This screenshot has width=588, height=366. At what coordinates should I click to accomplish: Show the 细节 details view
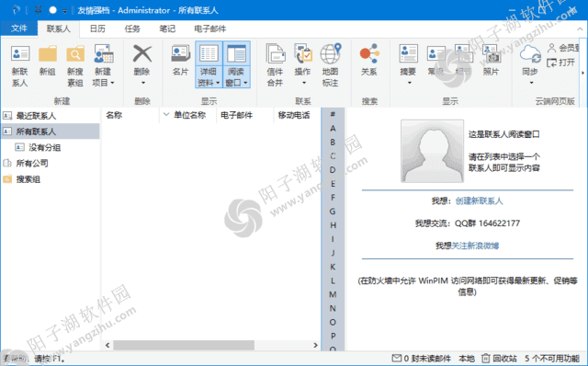coord(463,60)
